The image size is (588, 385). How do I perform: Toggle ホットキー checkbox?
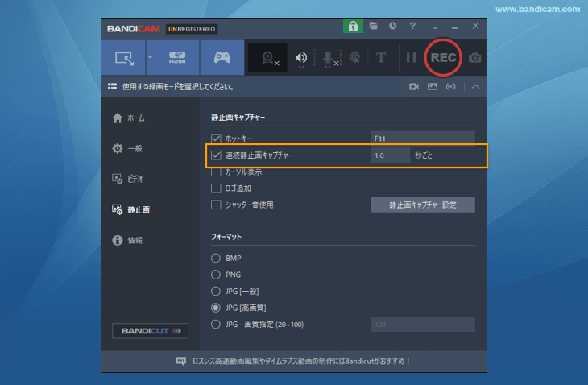[x=216, y=139]
